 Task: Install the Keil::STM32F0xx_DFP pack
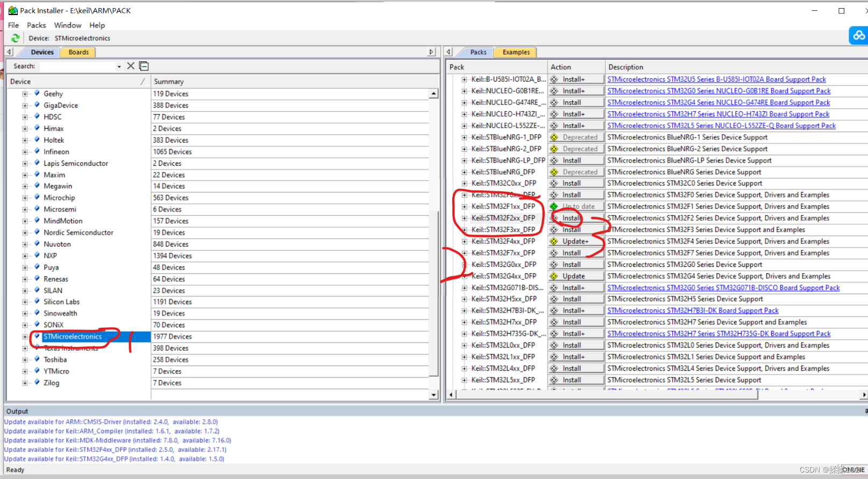click(577, 195)
